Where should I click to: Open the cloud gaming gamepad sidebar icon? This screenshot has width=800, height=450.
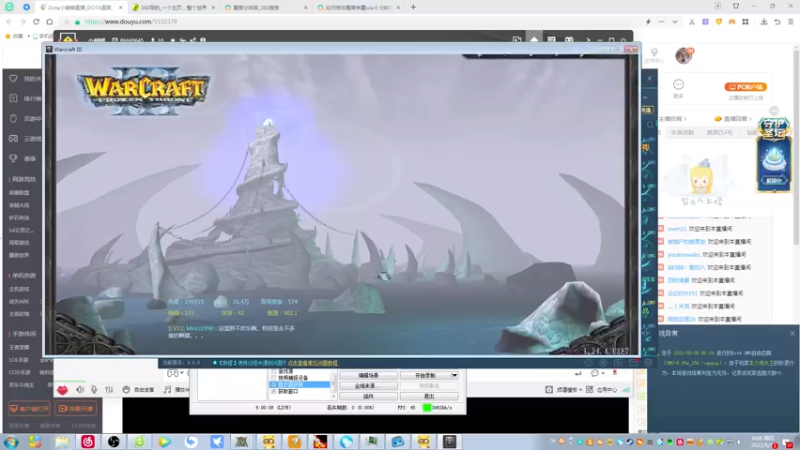pos(13,138)
